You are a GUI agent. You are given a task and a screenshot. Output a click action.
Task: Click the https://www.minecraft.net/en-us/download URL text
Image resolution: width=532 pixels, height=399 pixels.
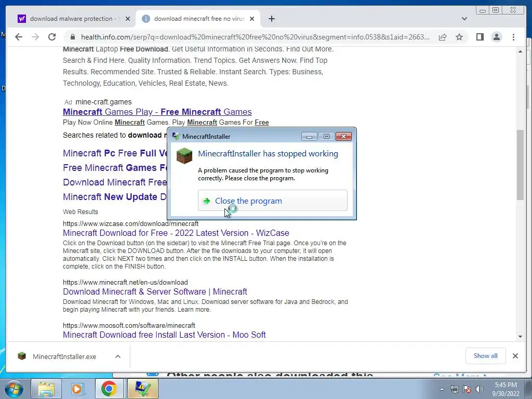pos(125,282)
